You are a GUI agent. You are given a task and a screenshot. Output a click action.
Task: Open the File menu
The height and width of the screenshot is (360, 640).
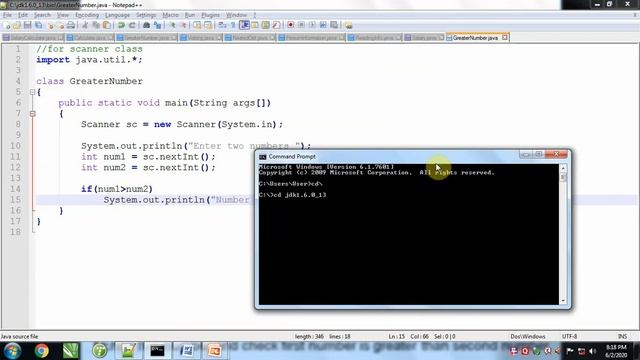coord(7,15)
